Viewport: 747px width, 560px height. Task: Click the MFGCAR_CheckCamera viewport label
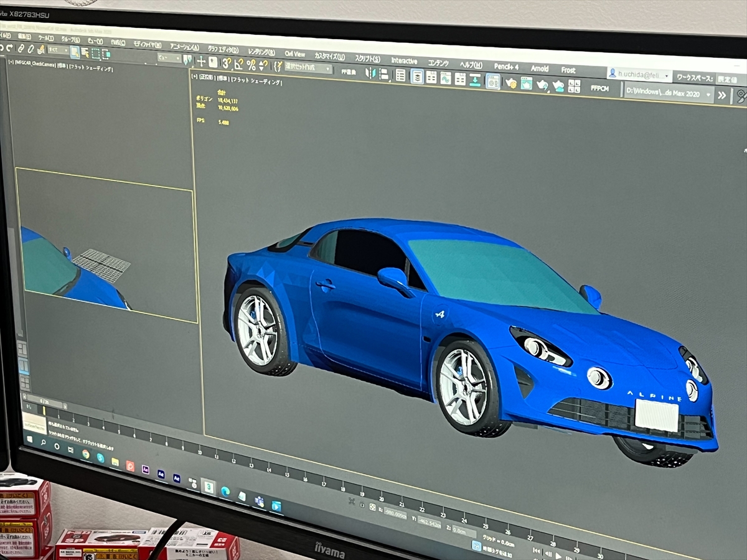35,63
